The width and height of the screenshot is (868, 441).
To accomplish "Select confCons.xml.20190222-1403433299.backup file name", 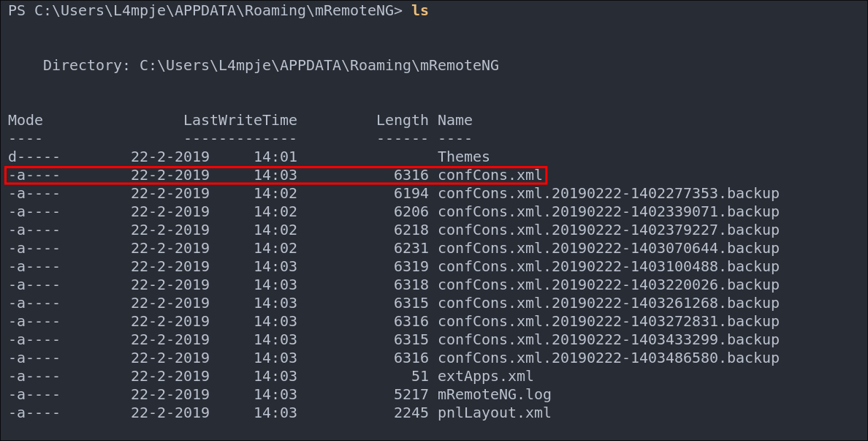I will click(609, 339).
